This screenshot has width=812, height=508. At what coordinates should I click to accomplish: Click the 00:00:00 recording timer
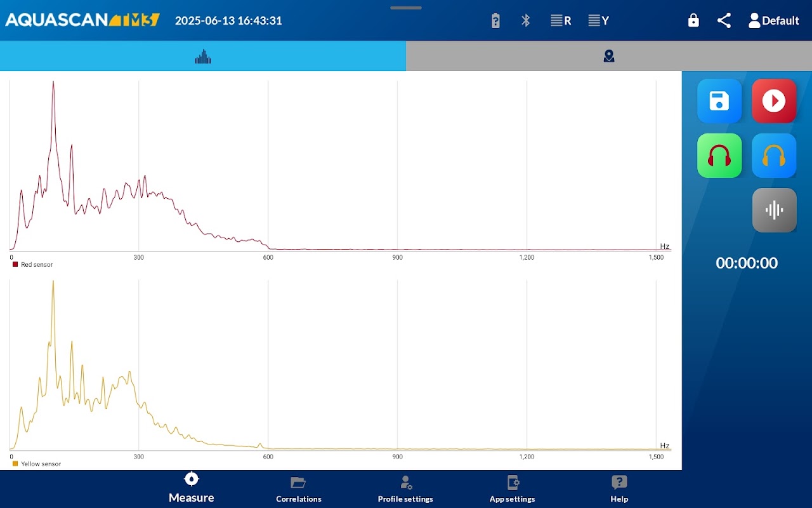tap(747, 263)
